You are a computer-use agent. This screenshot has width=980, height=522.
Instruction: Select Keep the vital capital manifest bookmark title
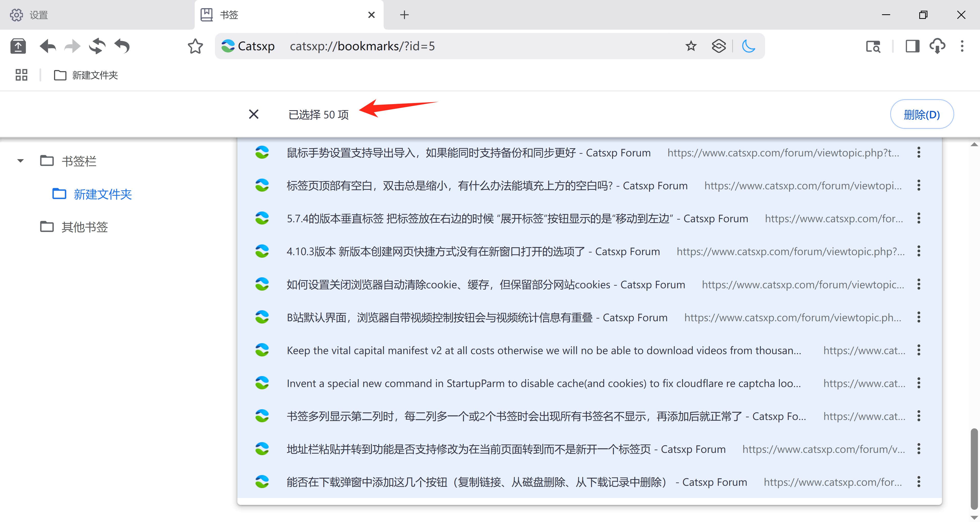pyautogui.click(x=544, y=350)
